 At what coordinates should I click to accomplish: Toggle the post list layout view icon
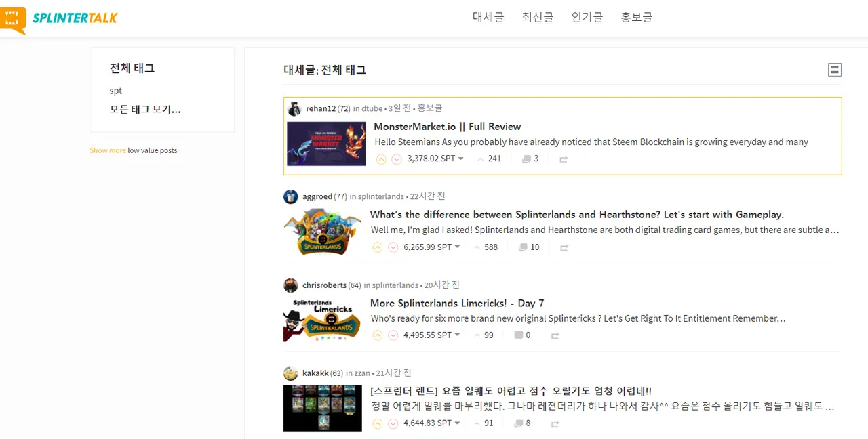point(835,70)
